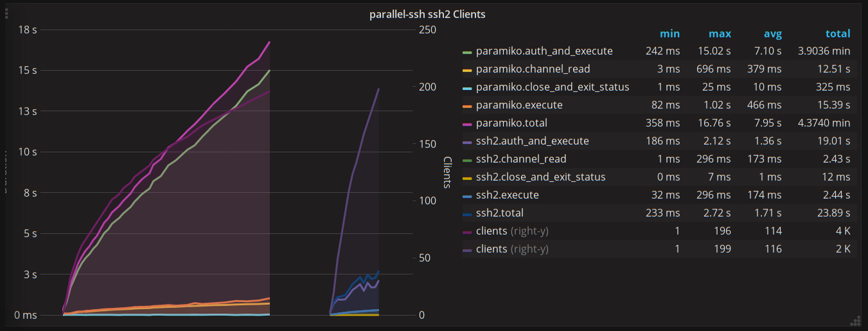Toggle the paramiko.auth_and_execute series in legend
The width and height of the screenshot is (868, 331).
tap(544, 51)
